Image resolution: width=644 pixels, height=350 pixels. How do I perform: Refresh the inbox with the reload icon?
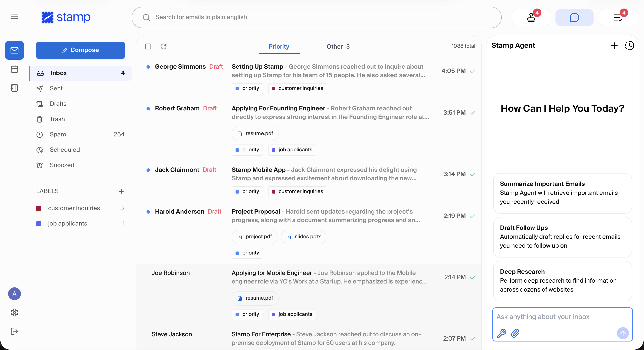164,46
